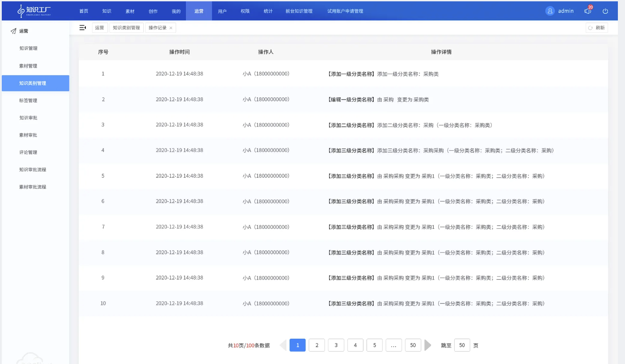Click operator cell in row 7

click(x=266, y=227)
